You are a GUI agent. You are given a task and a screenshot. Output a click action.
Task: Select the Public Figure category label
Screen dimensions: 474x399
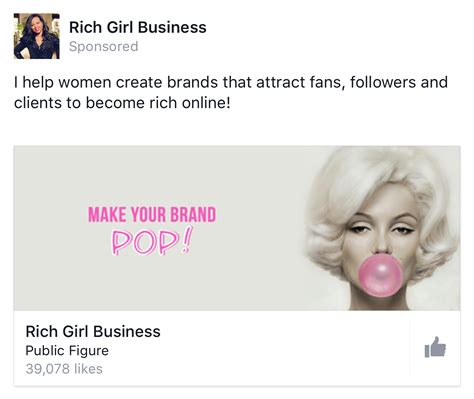(67, 351)
